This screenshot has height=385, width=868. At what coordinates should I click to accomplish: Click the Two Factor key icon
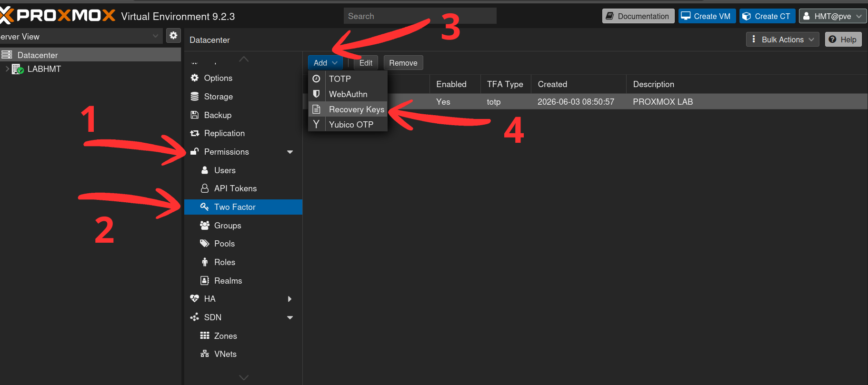coord(205,207)
